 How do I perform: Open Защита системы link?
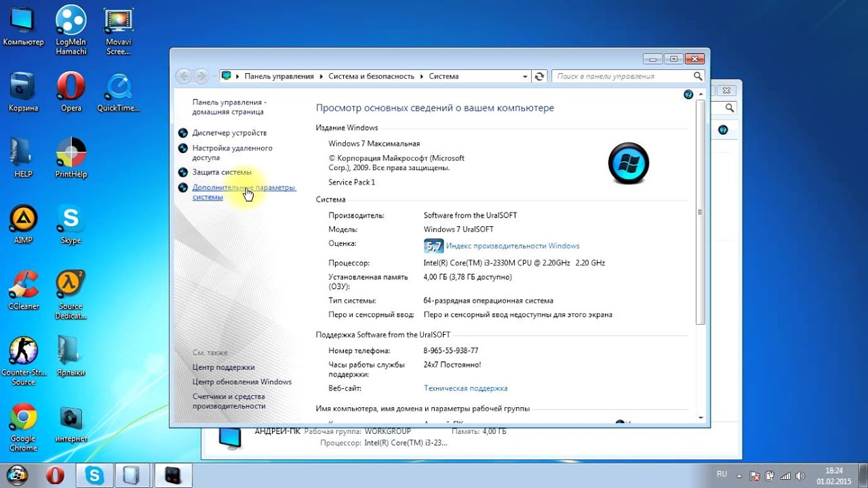(222, 172)
